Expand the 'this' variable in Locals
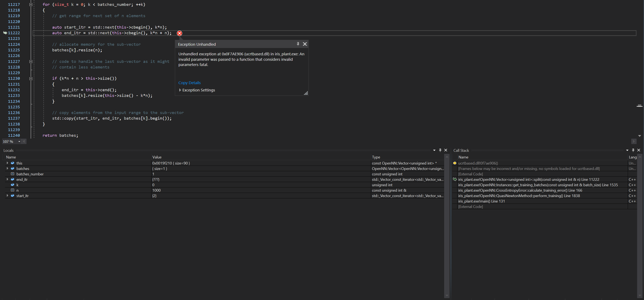The width and height of the screenshot is (644, 300). click(7, 163)
